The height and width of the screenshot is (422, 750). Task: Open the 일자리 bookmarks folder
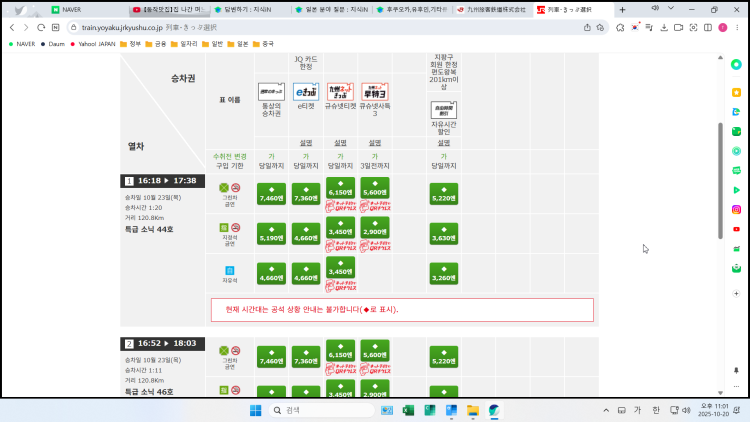point(190,44)
